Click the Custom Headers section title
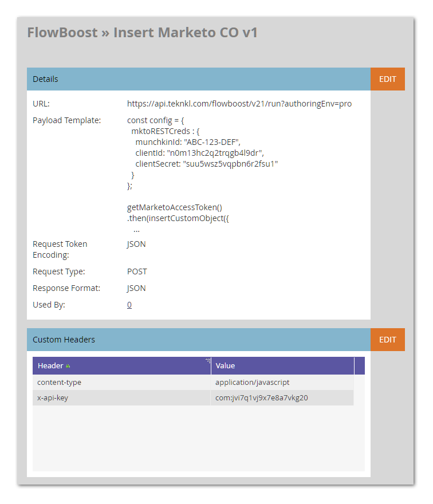Screen dimensions: 433x504 (x=64, y=340)
